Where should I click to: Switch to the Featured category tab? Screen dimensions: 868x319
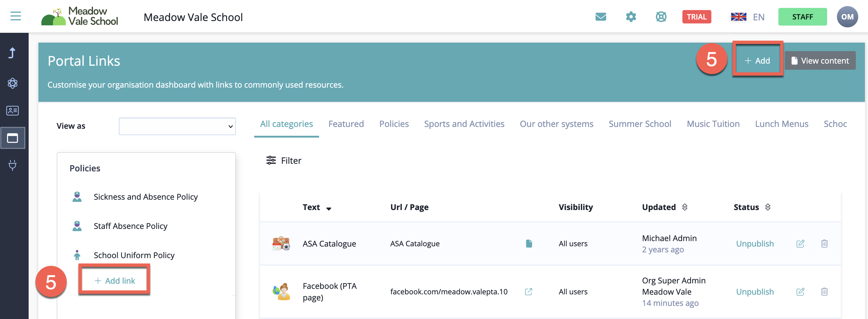coord(346,124)
